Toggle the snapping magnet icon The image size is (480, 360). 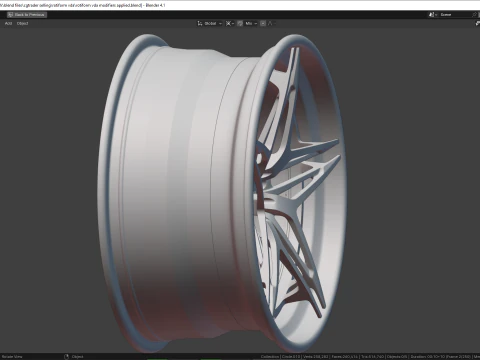click(240, 23)
